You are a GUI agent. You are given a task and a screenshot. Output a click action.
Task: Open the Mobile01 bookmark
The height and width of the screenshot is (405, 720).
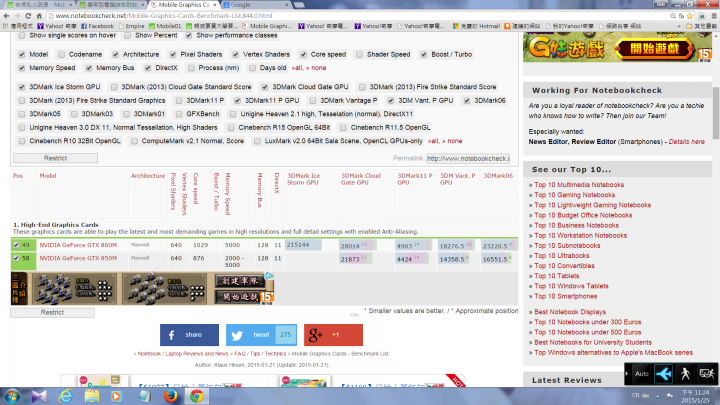[165, 26]
